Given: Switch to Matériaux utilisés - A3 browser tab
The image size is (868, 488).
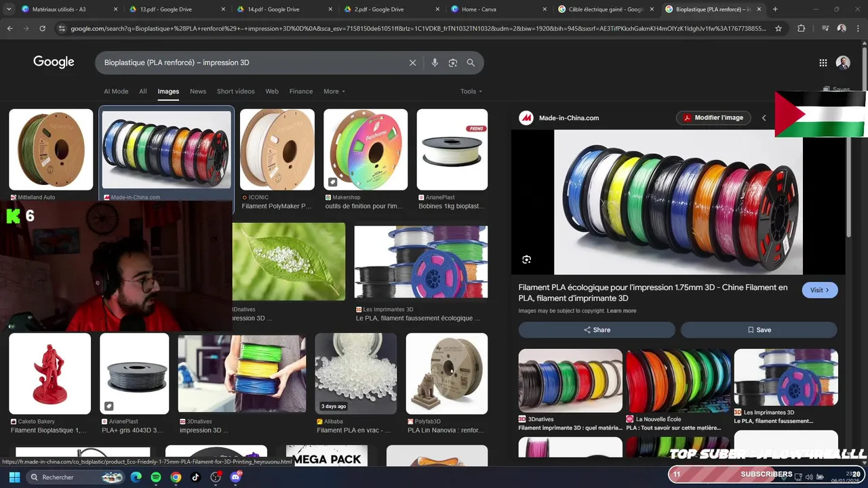Looking at the screenshot, I should click(70, 9).
